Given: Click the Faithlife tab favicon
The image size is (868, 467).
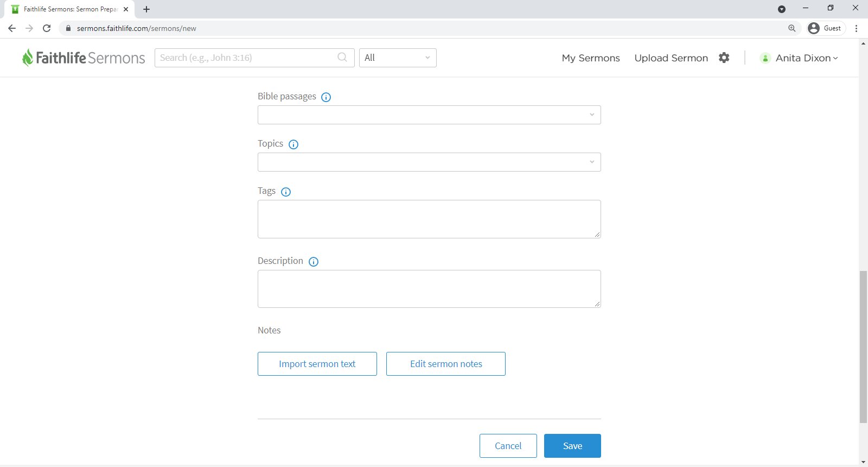Looking at the screenshot, I should pos(15,9).
